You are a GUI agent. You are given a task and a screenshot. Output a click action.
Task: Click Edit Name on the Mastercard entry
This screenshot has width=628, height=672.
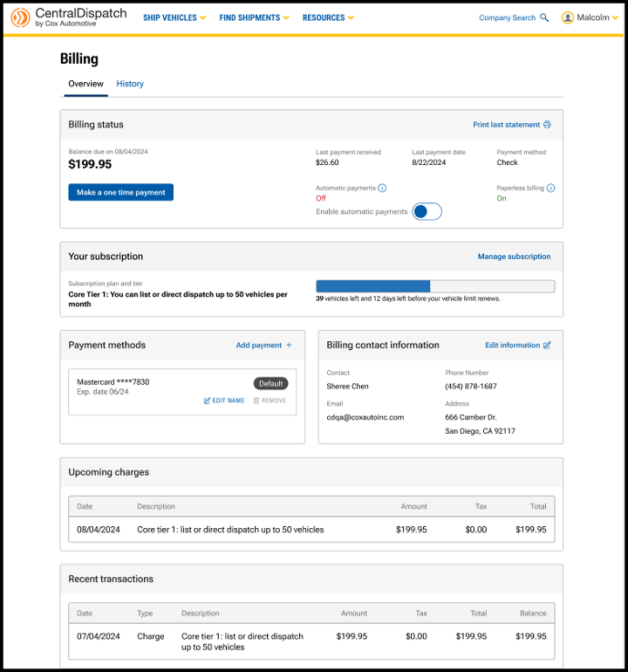(224, 401)
